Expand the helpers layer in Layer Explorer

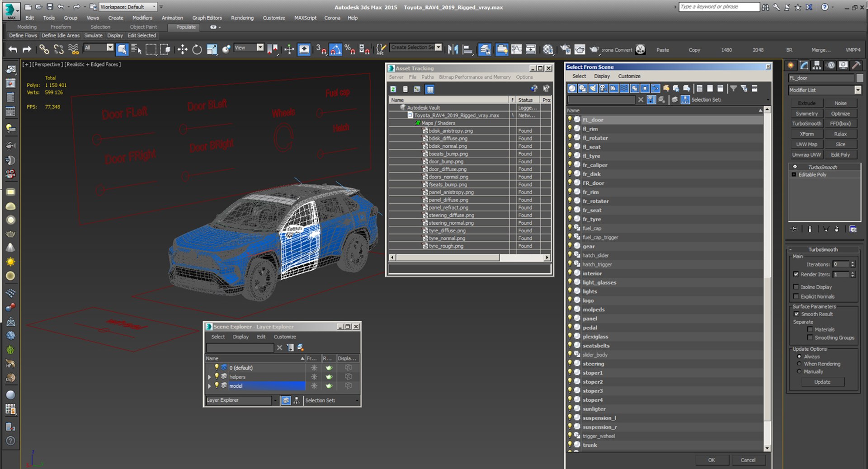click(x=209, y=377)
